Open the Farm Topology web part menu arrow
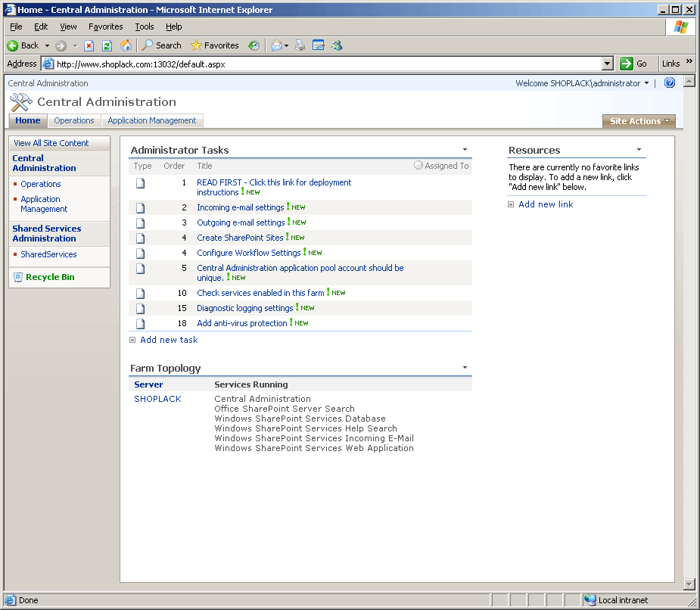Viewport: 700px width, 610px height. pyautogui.click(x=465, y=368)
